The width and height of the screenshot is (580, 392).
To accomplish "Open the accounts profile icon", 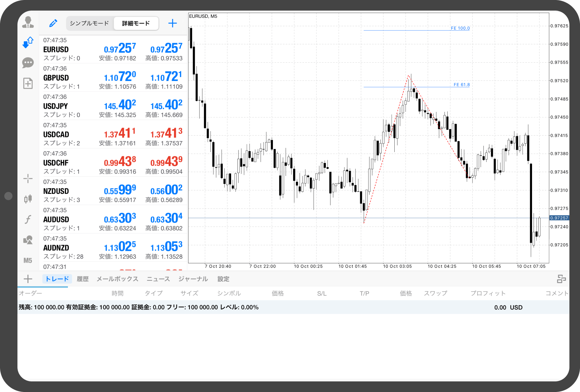I will pos(28,22).
